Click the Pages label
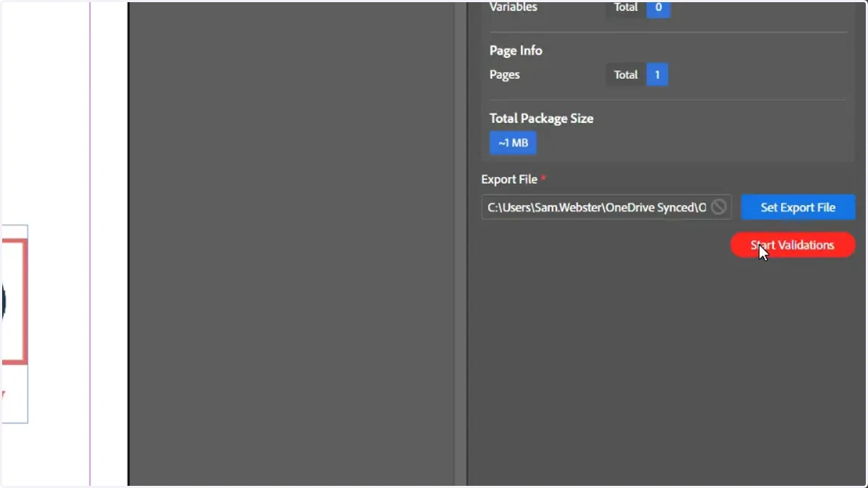Screen dimensions: 868x488 pyautogui.click(x=504, y=74)
